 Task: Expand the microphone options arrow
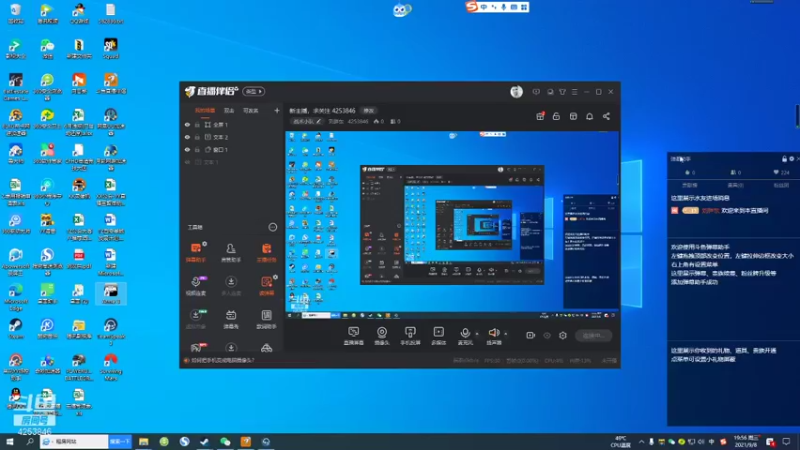coord(477,334)
